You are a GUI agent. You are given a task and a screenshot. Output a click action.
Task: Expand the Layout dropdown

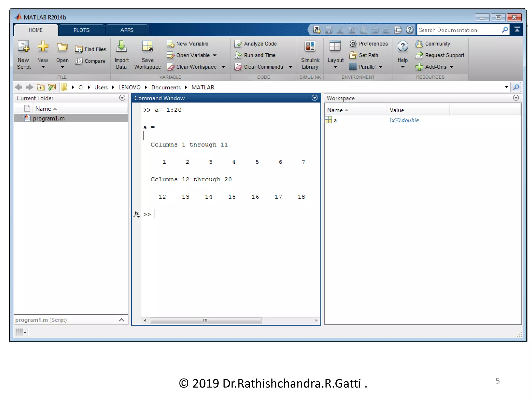point(335,67)
